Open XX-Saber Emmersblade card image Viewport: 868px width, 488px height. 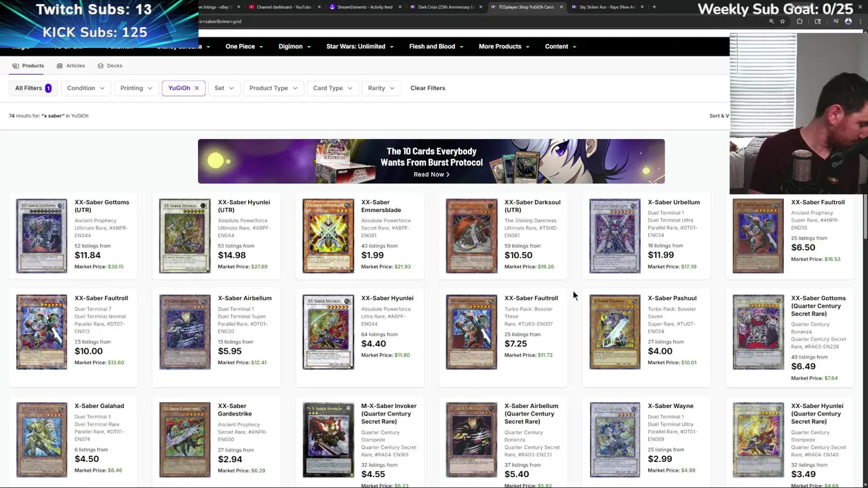click(328, 236)
